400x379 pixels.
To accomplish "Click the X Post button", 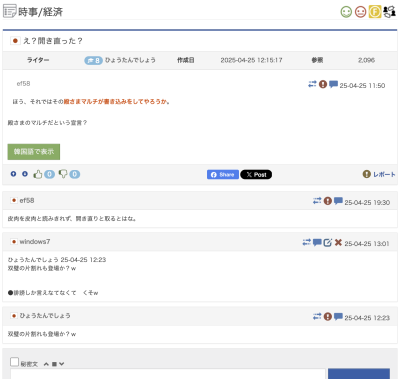I will pyautogui.click(x=256, y=175).
